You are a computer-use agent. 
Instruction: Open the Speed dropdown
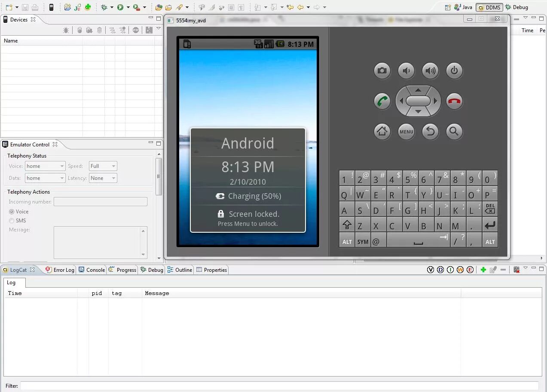(103, 166)
